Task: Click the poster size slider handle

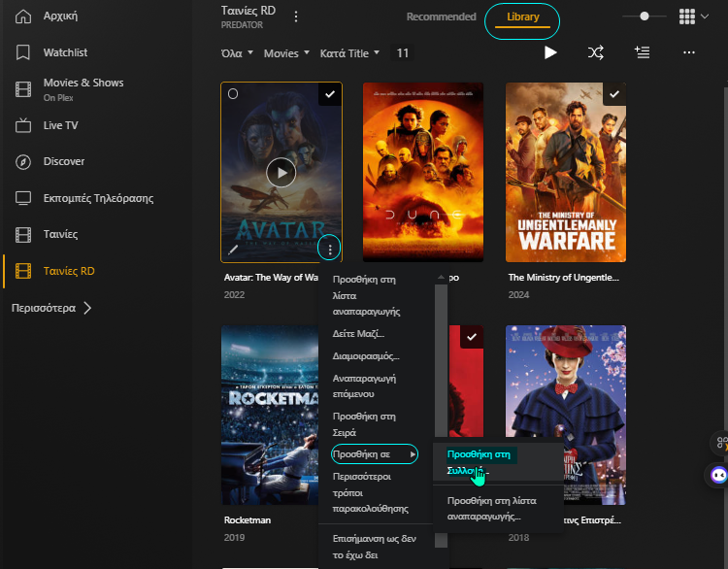Action: pyautogui.click(x=644, y=17)
